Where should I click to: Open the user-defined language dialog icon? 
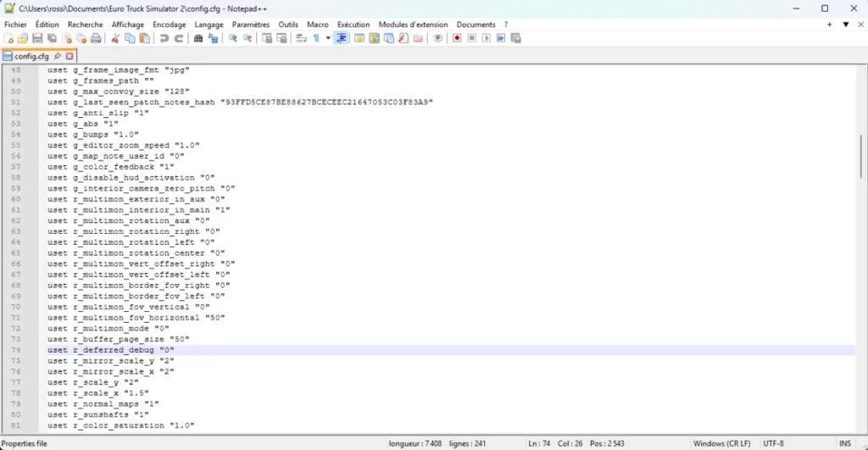click(359, 38)
